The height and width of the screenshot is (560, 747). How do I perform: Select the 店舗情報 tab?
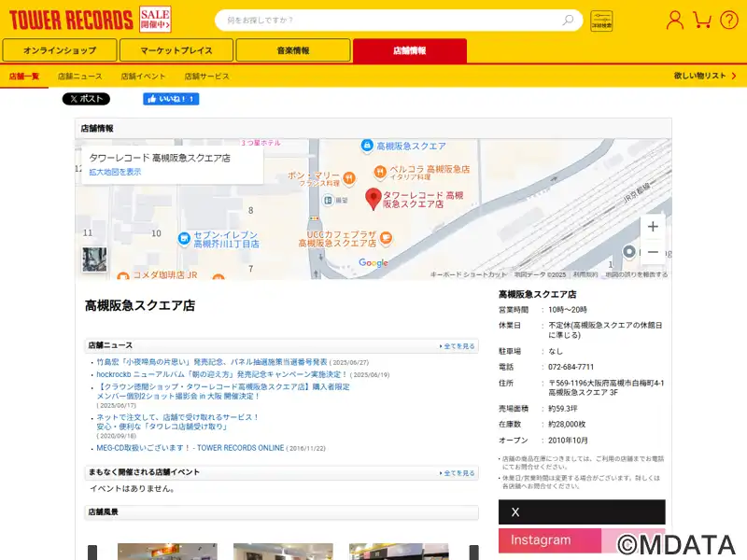(410, 50)
